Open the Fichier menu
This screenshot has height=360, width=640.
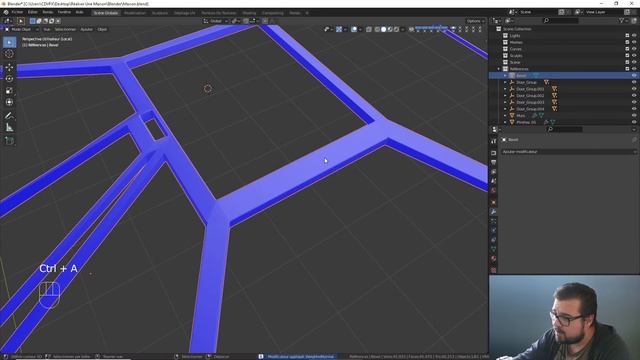pyautogui.click(x=17, y=12)
